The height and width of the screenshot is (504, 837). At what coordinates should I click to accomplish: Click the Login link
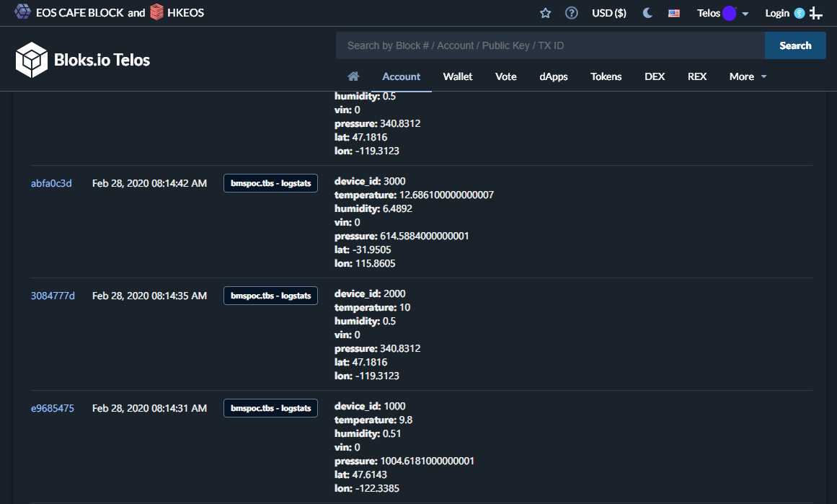pos(776,13)
